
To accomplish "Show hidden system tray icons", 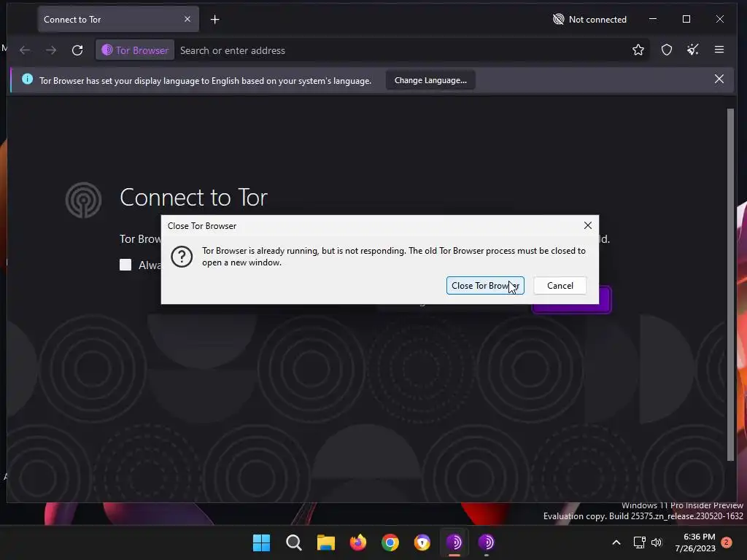I will [616, 542].
